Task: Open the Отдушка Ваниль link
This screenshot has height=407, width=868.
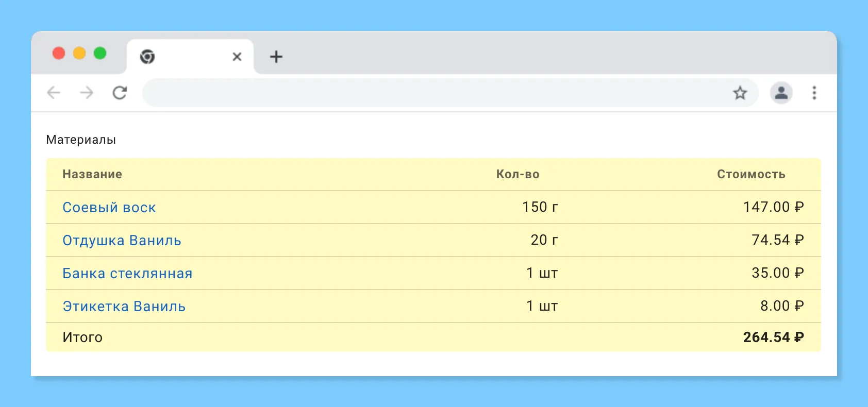Action: [x=122, y=241]
